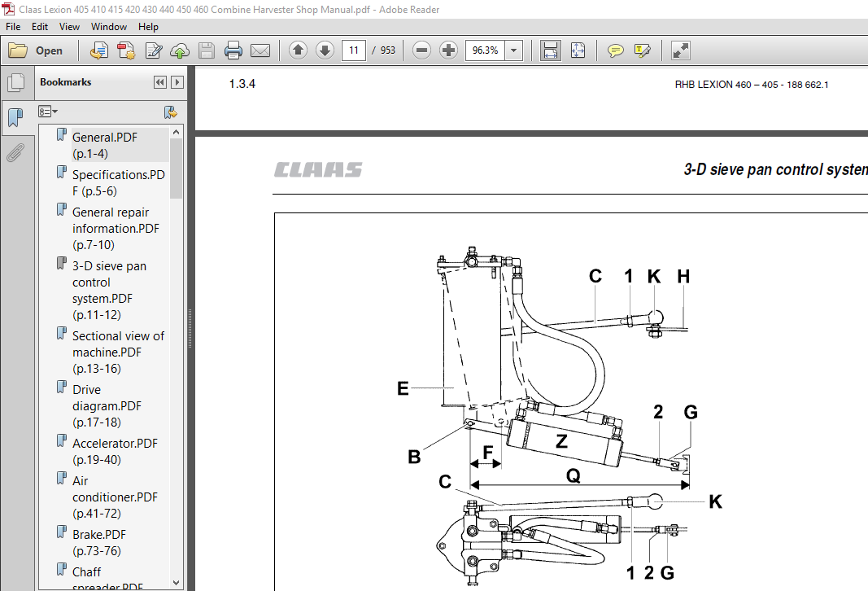Select 3-D sieve pan control system bookmark
This screenshot has width=868, height=591.
109,291
